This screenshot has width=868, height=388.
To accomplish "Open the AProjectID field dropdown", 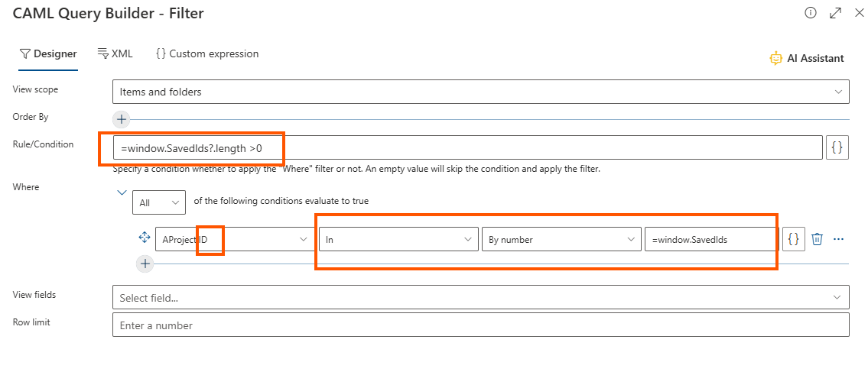I will click(234, 239).
